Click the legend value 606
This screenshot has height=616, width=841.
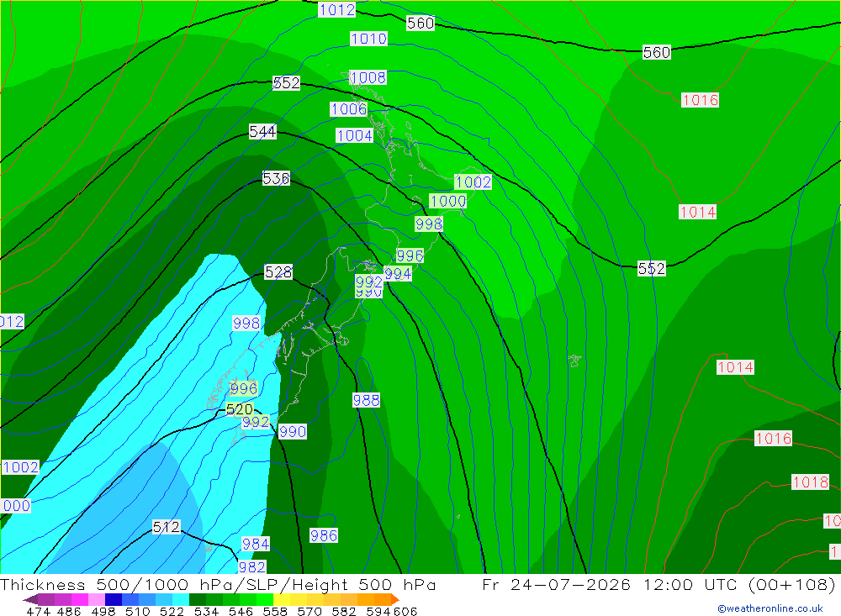coord(405,611)
